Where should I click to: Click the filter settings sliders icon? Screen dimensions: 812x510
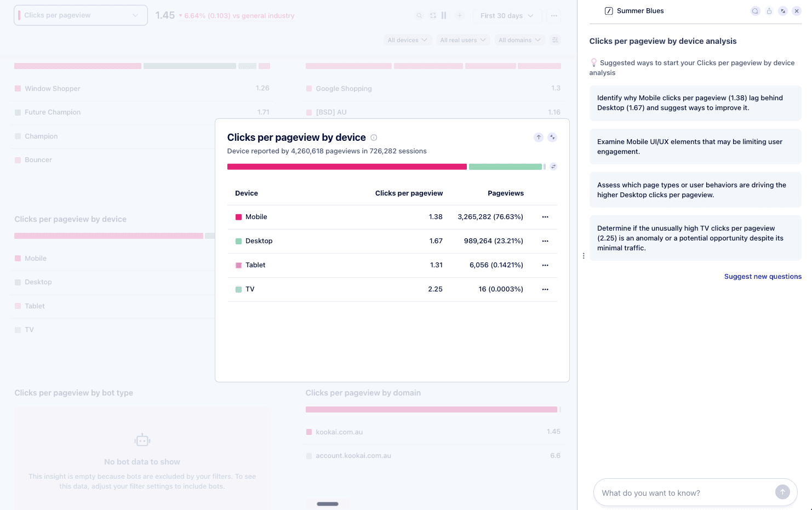pyautogui.click(x=555, y=40)
